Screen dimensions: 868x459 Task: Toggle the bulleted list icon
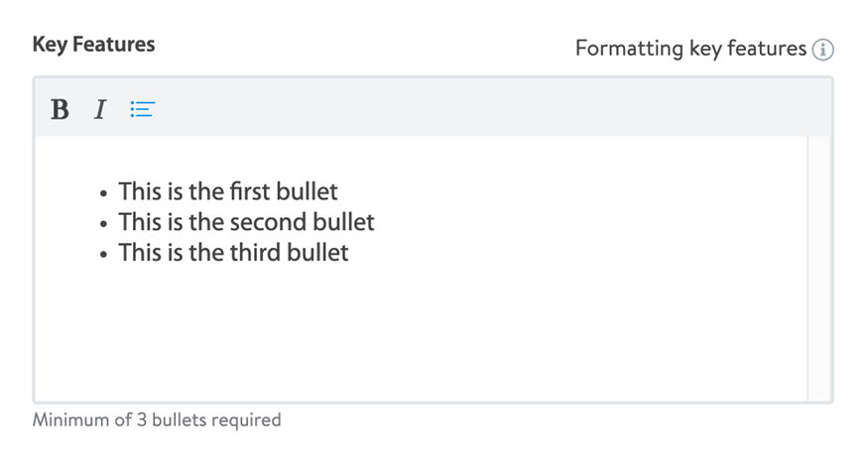pos(143,109)
